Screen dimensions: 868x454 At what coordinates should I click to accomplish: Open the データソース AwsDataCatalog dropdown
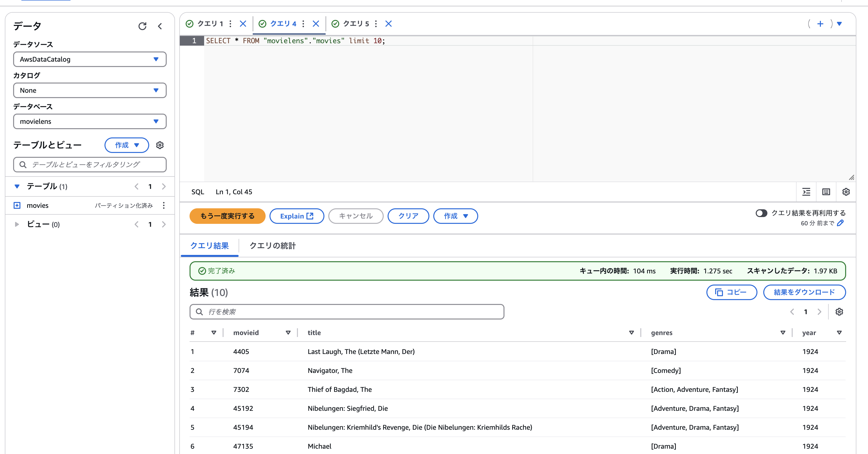[x=90, y=59]
